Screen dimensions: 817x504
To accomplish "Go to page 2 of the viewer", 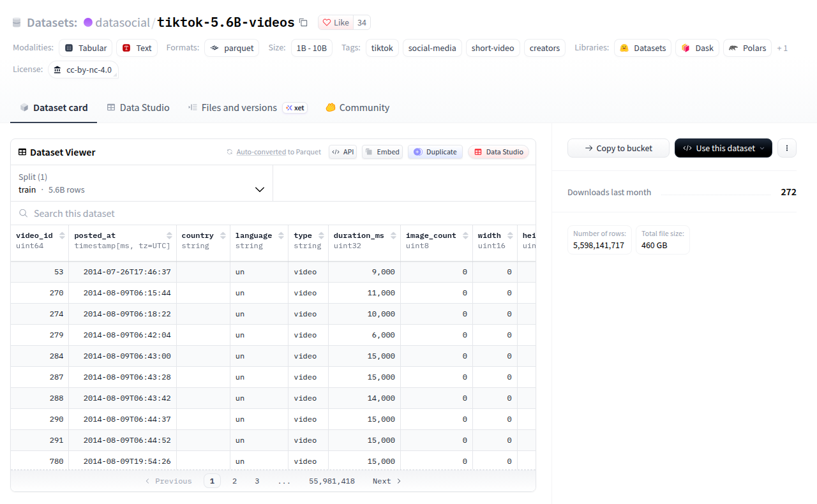I will pyautogui.click(x=234, y=481).
